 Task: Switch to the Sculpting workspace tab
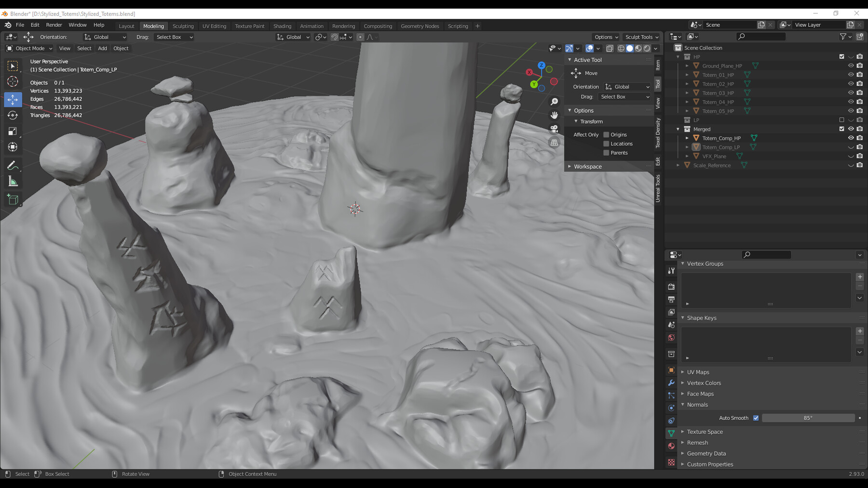(183, 26)
